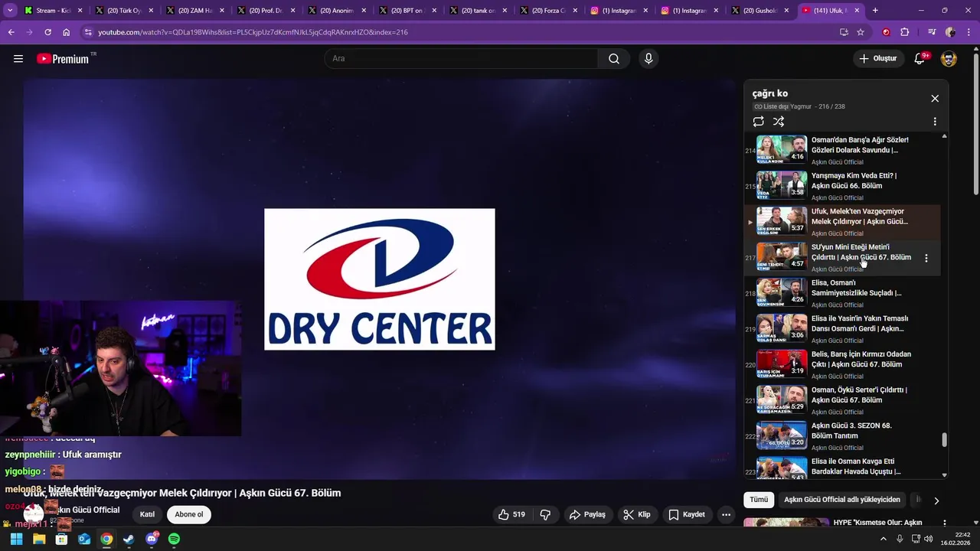
Task: Select Aşkın Gücü Official adlı yükleyiciden chip
Action: pyautogui.click(x=842, y=500)
